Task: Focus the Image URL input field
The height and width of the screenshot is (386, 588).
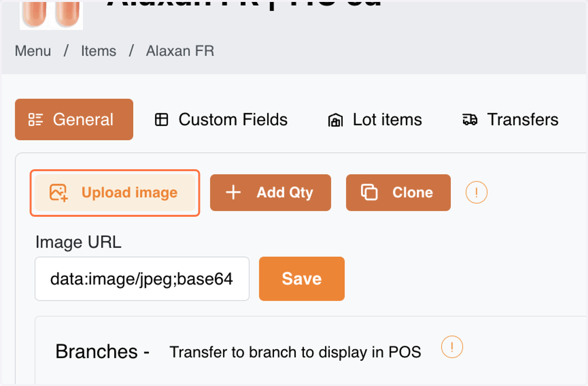Action: click(142, 279)
